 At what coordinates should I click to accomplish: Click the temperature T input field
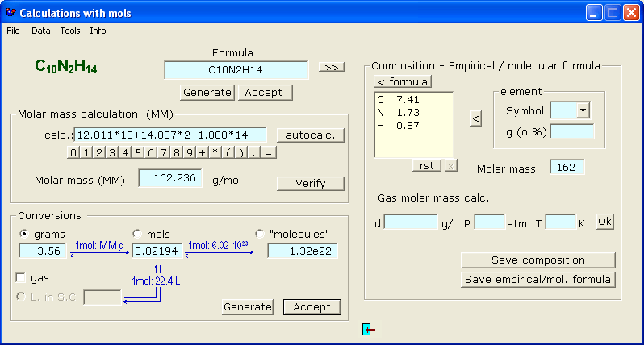coord(561,222)
